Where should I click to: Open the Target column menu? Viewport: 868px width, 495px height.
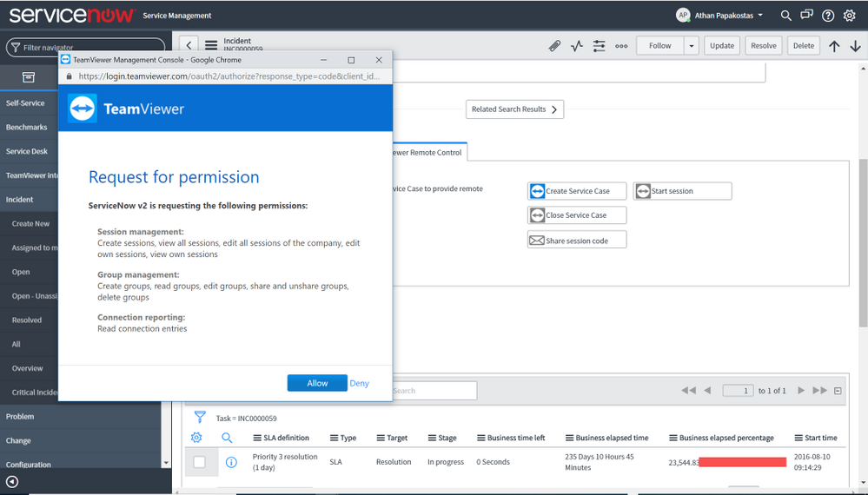coord(381,438)
